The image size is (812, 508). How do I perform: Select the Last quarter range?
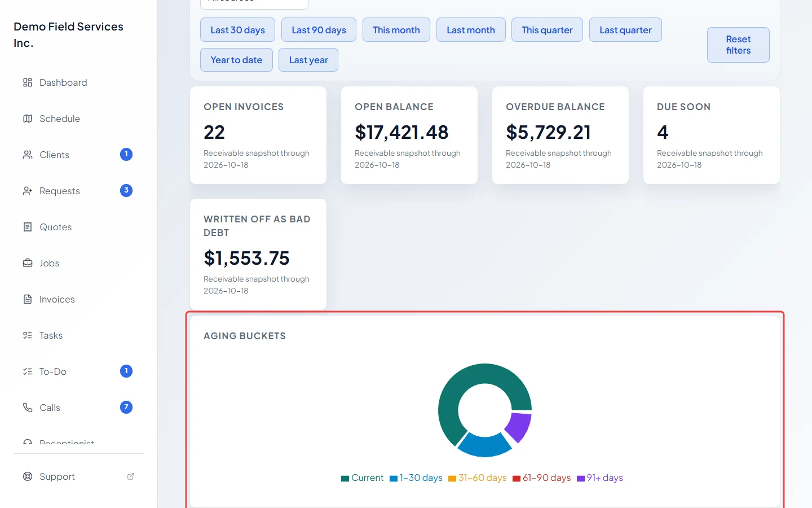point(625,30)
